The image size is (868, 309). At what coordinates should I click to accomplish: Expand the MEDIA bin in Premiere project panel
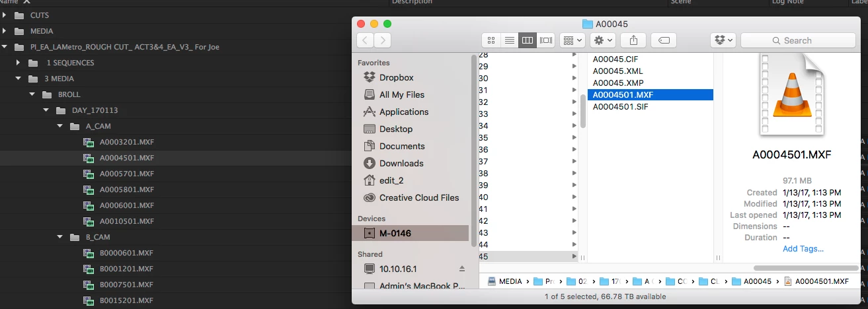tap(5, 31)
